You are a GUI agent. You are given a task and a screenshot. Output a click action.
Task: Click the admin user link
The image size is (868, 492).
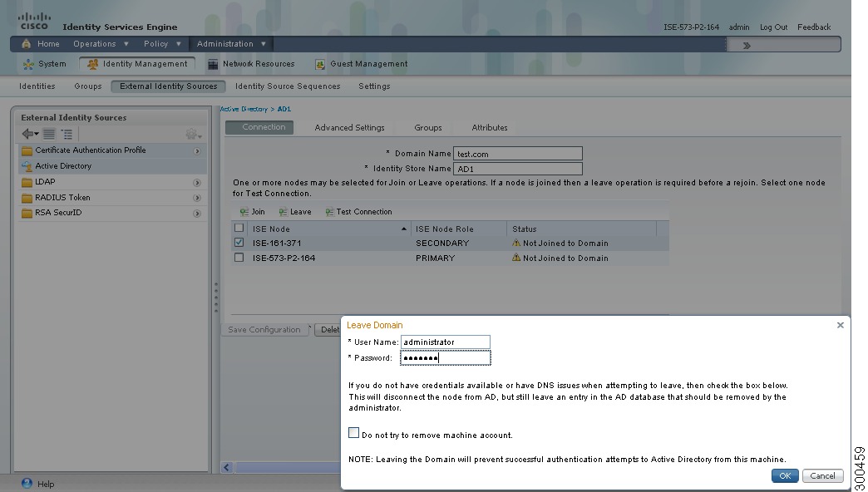(739, 27)
